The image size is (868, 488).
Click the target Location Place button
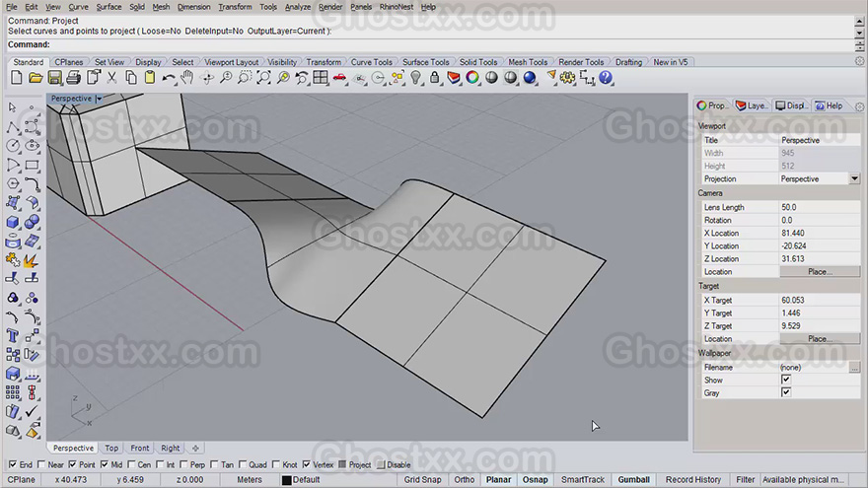pyautogui.click(x=820, y=338)
